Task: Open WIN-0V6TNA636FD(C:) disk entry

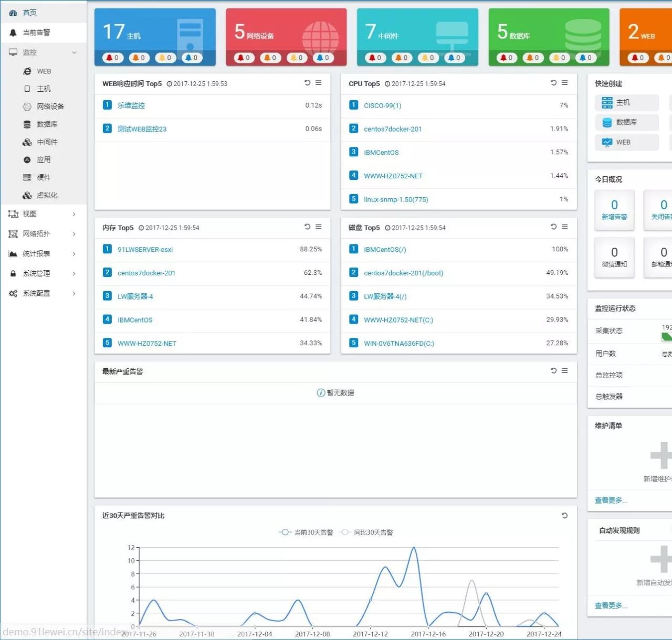Action: 399,344
